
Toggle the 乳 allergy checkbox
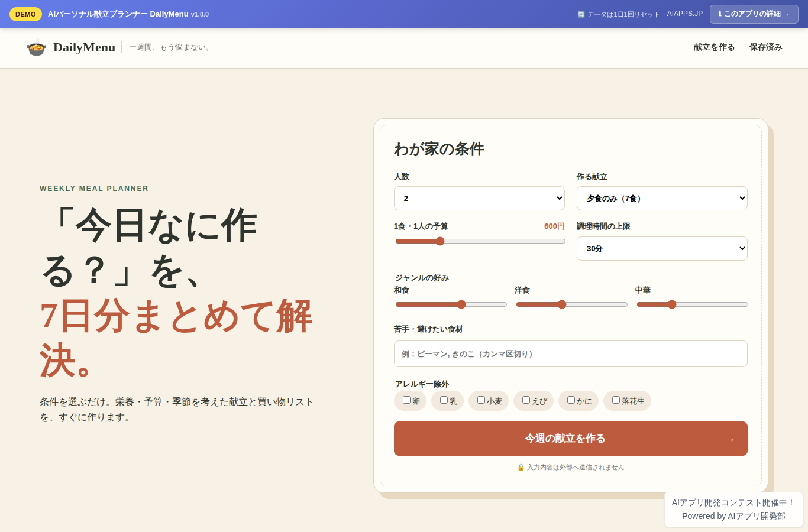(444, 400)
